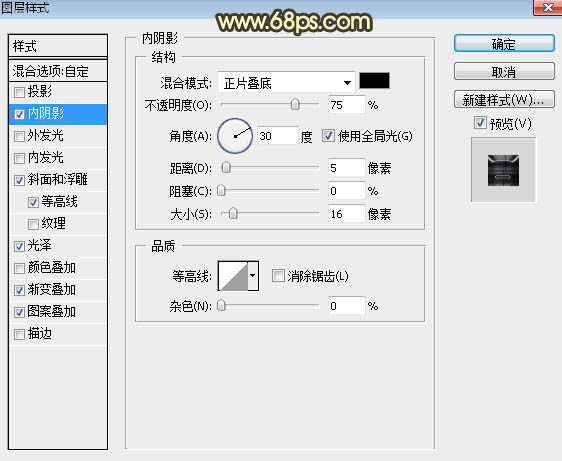Select 混合选项:自定 blending options item
Screen dimensions: 562x461
coord(58,71)
